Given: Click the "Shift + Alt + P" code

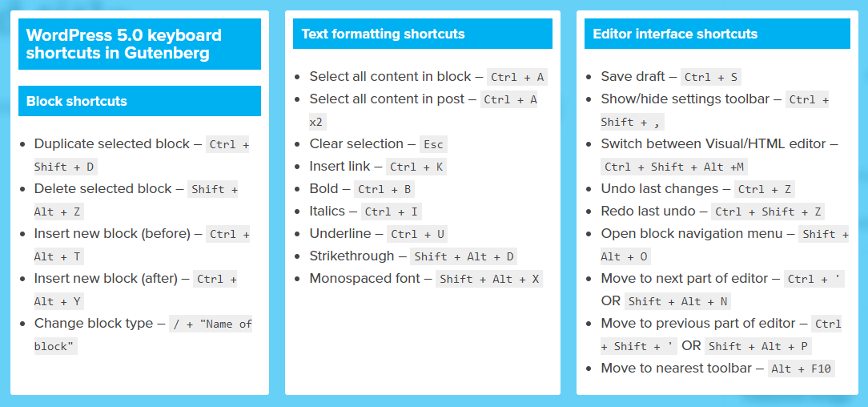Looking at the screenshot, I should pos(758,346).
